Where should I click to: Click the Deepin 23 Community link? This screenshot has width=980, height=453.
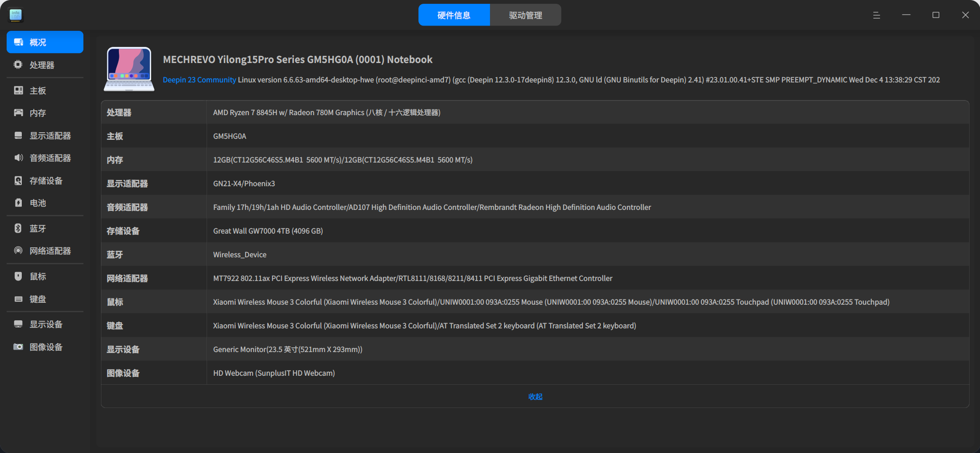click(x=200, y=80)
